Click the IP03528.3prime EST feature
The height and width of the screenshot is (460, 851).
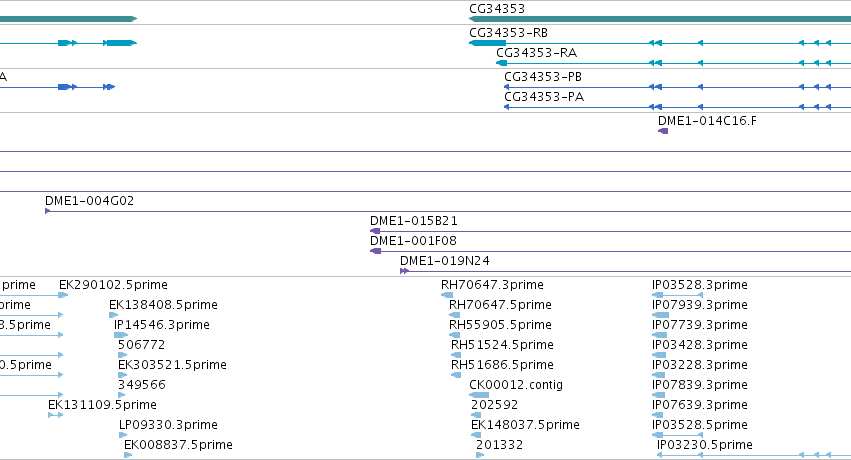coord(677,295)
